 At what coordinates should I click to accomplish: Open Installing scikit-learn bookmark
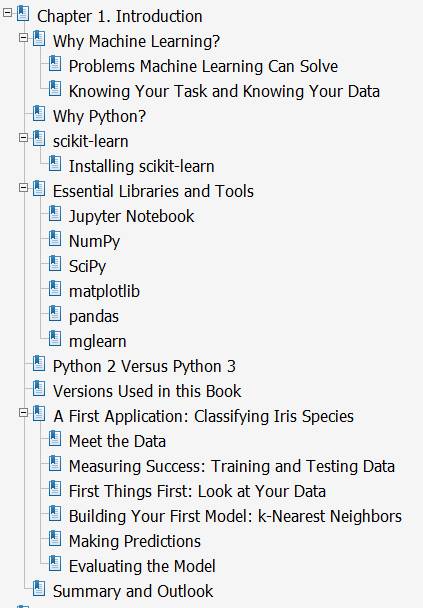(x=142, y=166)
